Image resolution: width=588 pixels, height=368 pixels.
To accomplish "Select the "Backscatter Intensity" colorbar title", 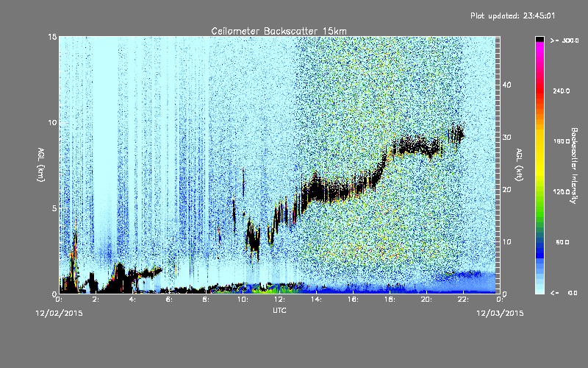I will pos(574,166).
